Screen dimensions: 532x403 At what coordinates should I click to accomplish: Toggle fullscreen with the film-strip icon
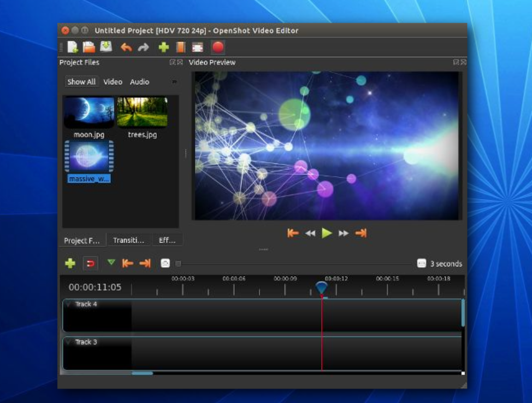(198, 47)
